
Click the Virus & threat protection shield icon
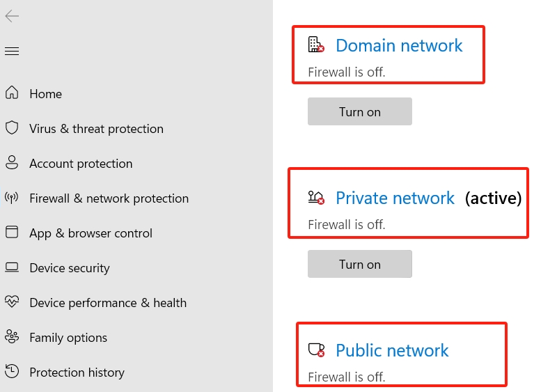12,127
